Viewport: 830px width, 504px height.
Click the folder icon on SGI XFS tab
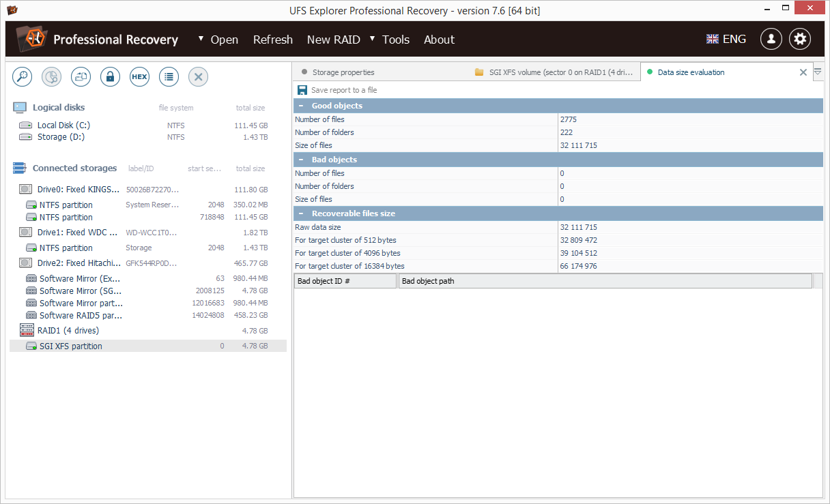(479, 72)
